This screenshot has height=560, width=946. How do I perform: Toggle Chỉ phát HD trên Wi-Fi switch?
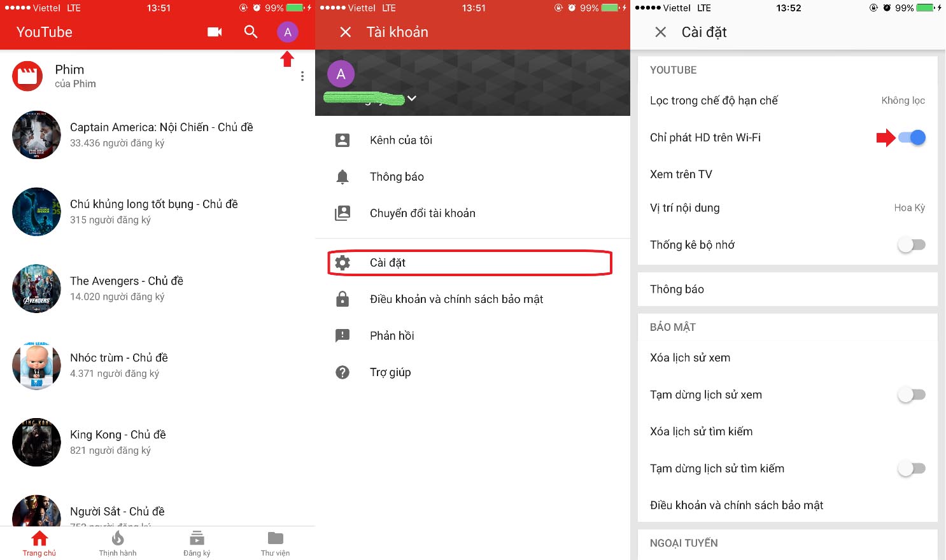pos(911,137)
